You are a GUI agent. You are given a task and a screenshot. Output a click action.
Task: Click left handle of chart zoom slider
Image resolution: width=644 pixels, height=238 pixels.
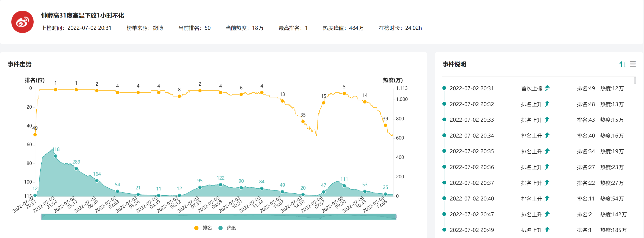[41, 217]
